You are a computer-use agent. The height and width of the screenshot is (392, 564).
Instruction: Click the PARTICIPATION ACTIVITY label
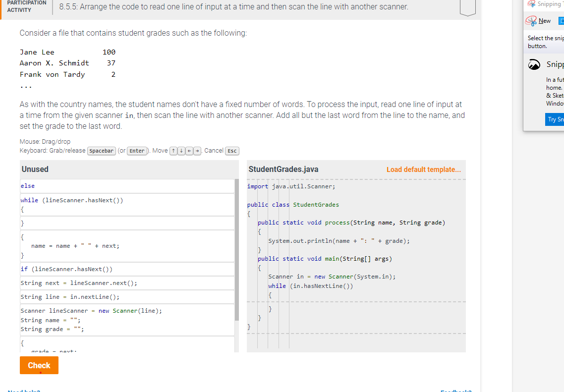pos(27,6)
